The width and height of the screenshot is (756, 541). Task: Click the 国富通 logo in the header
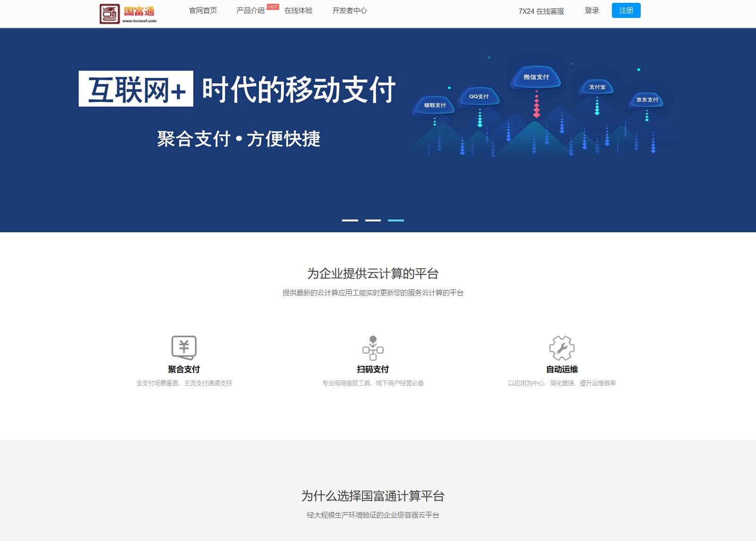(x=128, y=14)
